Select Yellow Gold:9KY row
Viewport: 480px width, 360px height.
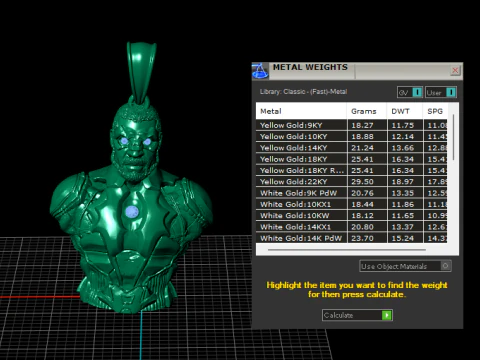[352, 125]
